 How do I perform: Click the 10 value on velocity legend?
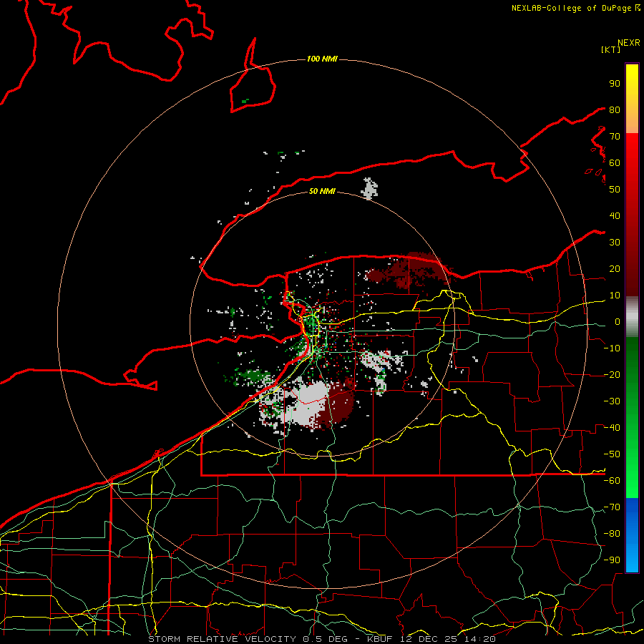point(615,296)
